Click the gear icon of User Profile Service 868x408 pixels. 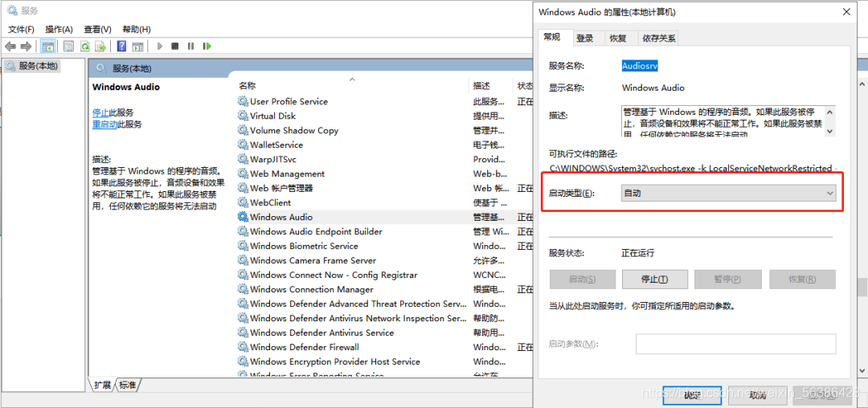[243, 101]
